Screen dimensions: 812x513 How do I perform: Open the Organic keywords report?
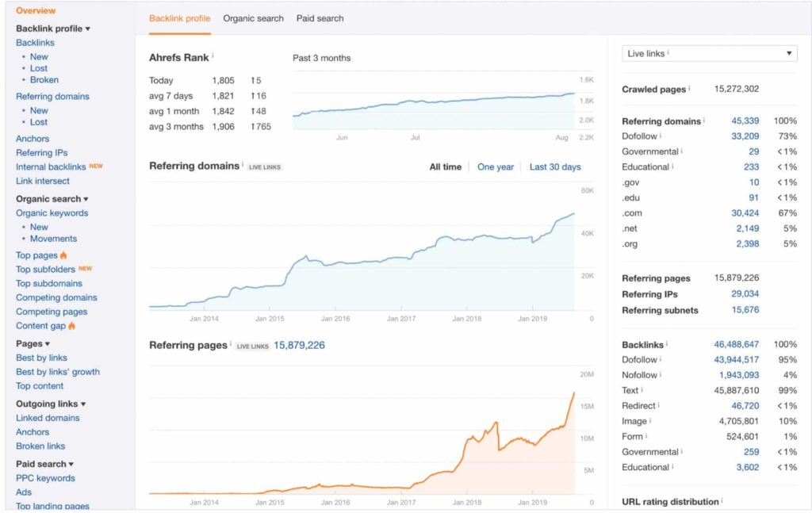click(x=51, y=212)
